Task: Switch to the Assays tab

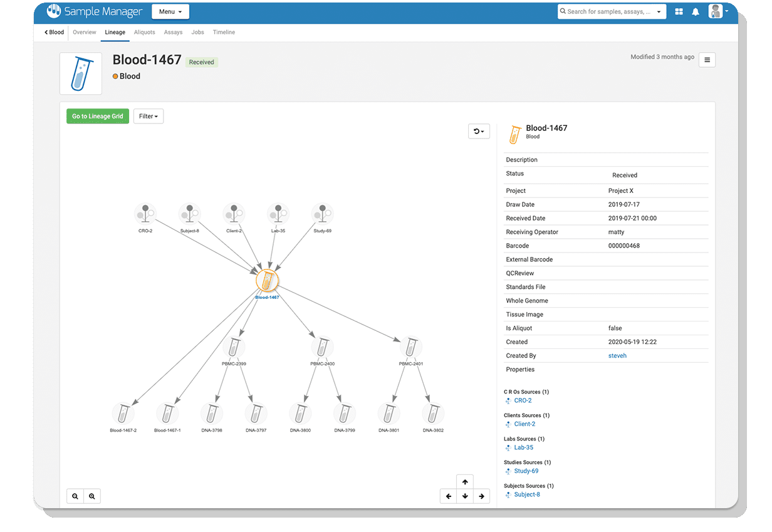Action: point(173,32)
